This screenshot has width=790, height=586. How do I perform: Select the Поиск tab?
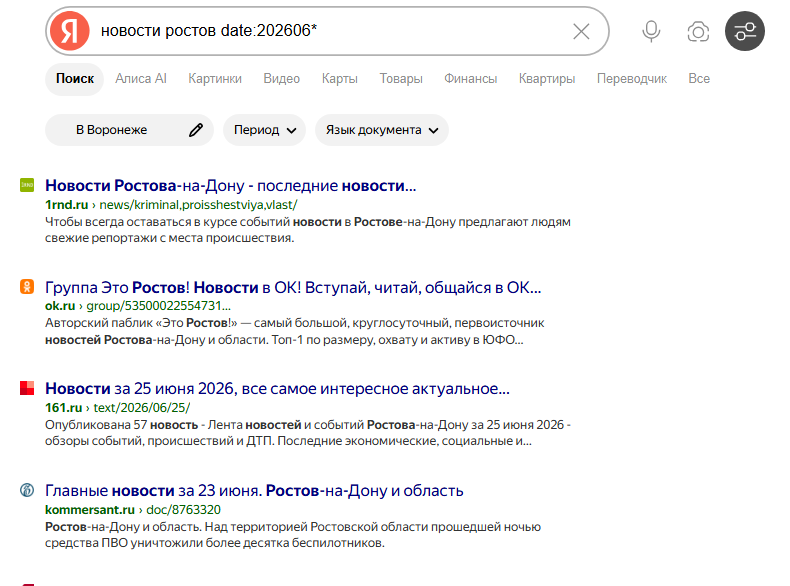75,79
